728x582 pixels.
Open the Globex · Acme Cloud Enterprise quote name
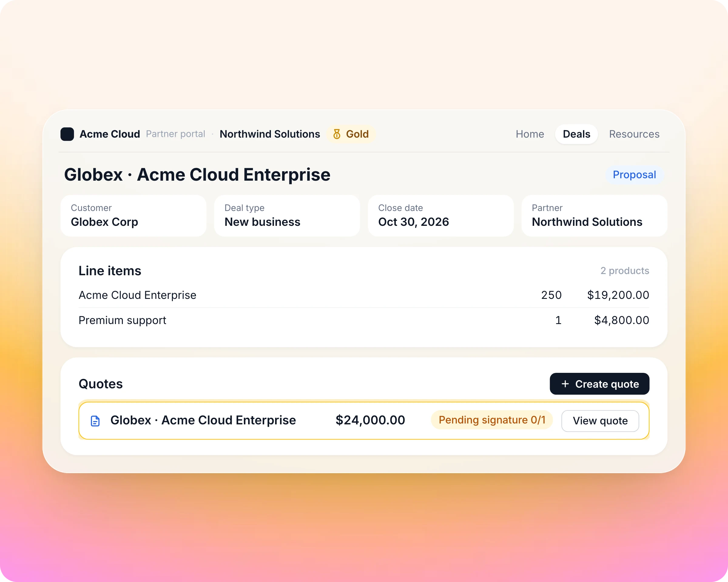(x=203, y=420)
